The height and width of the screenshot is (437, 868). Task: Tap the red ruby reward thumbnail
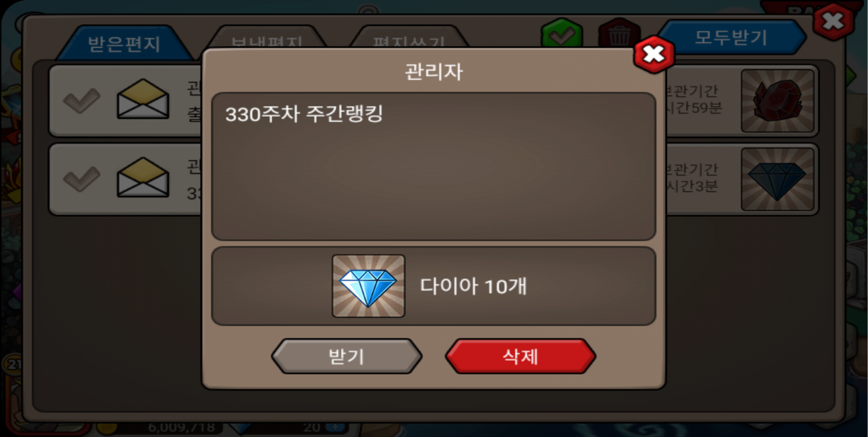click(x=777, y=100)
